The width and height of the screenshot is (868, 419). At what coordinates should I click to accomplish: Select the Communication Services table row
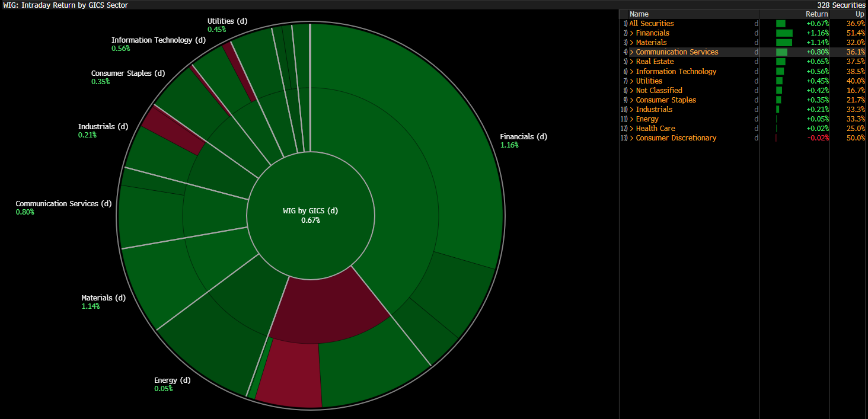tap(676, 52)
